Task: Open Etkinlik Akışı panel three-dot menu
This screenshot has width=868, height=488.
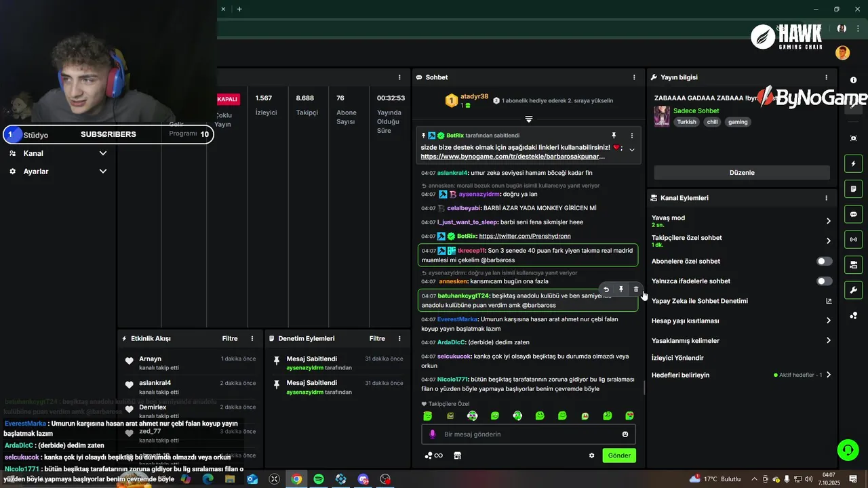Action: point(252,338)
